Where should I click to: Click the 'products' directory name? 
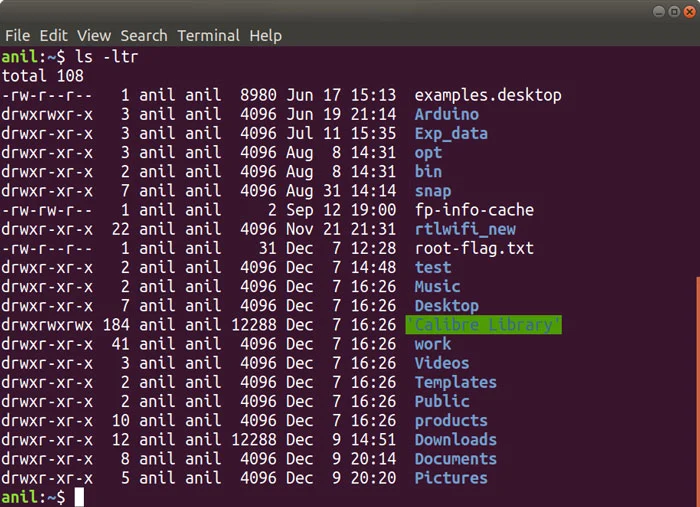(x=451, y=421)
